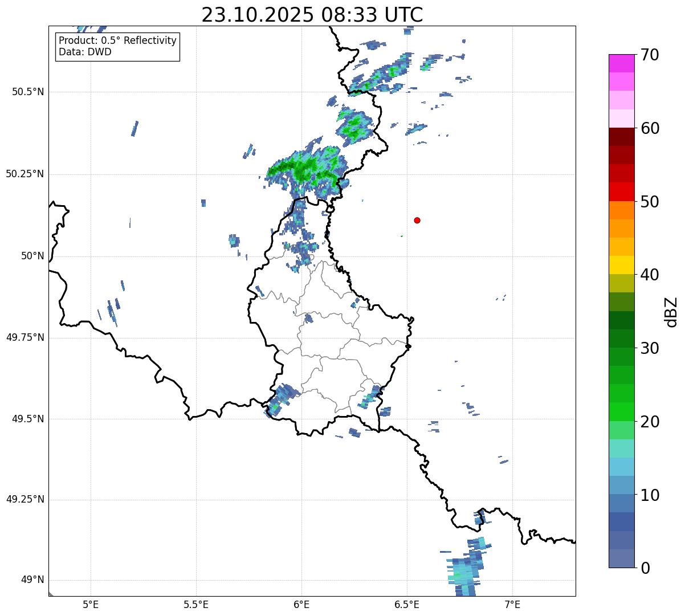The width and height of the screenshot is (685, 616).
Task: Click the title '23.10.2025 08:33 UTC'
Action: 312,14
